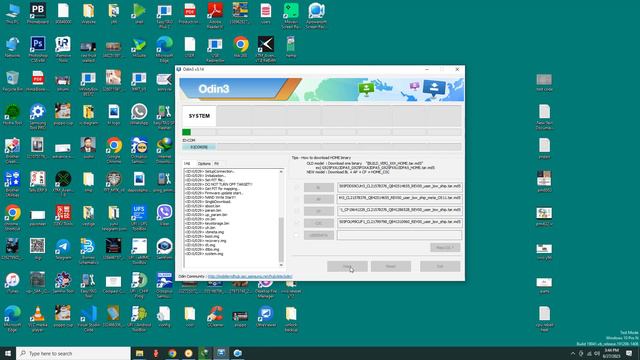
Task: Select the Recycle Bin desktop icon
Action: [x=12, y=81]
